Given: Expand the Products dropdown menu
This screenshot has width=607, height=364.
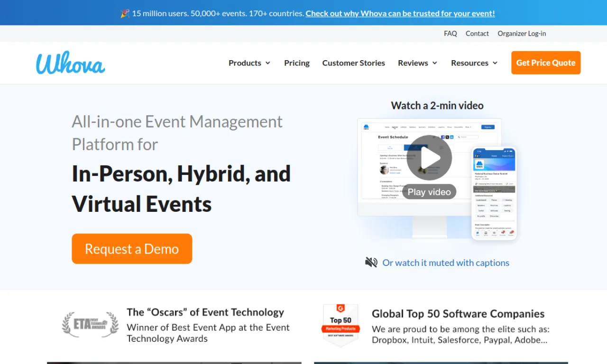Looking at the screenshot, I should point(249,63).
